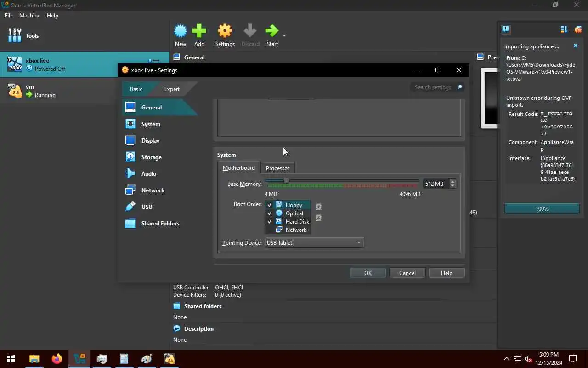
Task: Open the Windows Start menu
Action: point(11,359)
